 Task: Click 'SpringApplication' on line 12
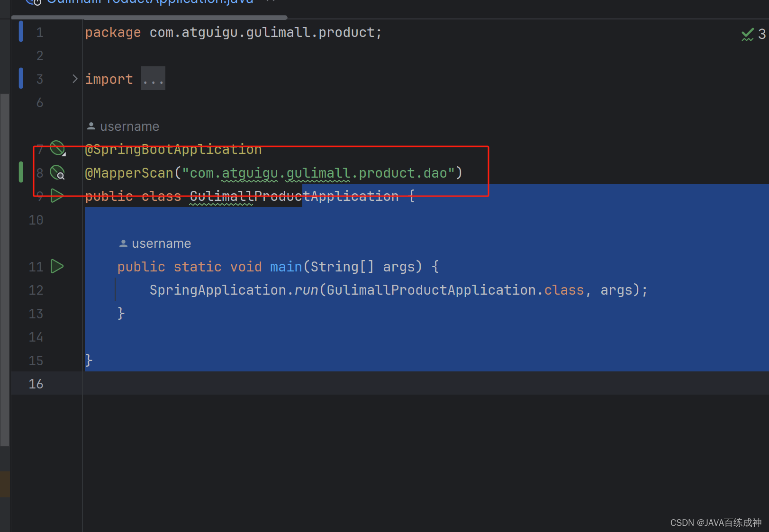[218, 290]
